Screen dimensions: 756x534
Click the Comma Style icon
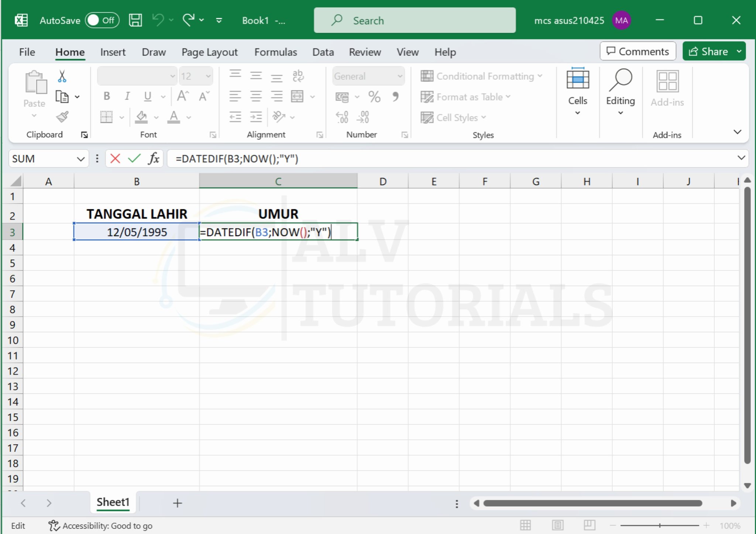pos(395,97)
